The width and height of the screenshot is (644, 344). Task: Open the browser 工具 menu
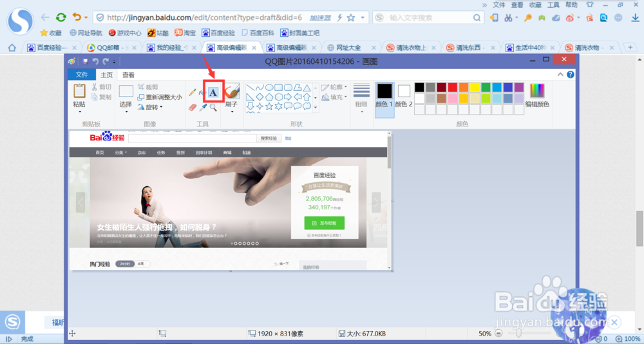point(553,5)
